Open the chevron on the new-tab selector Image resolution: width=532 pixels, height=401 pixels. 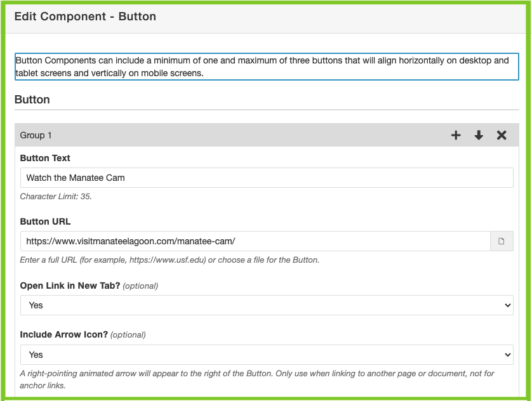pos(507,305)
